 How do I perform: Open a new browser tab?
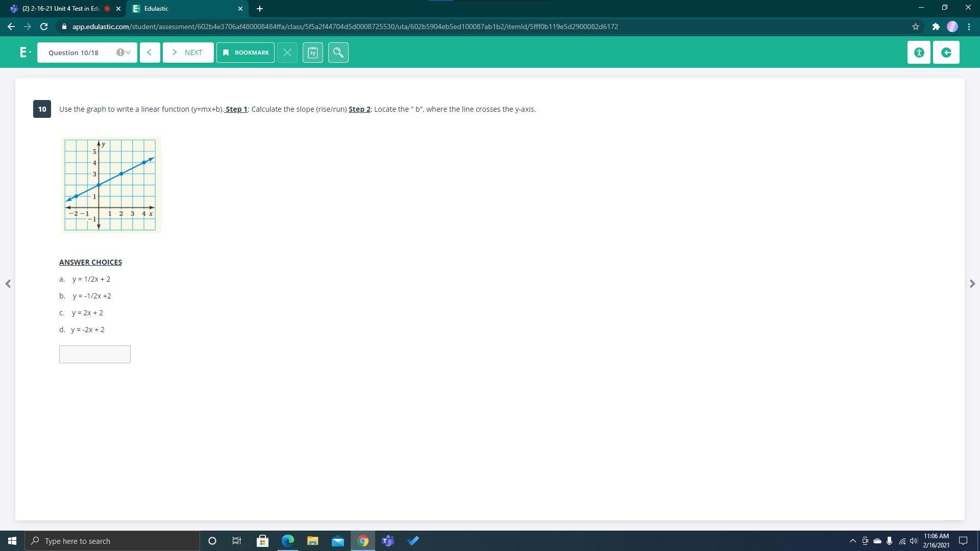click(x=259, y=9)
